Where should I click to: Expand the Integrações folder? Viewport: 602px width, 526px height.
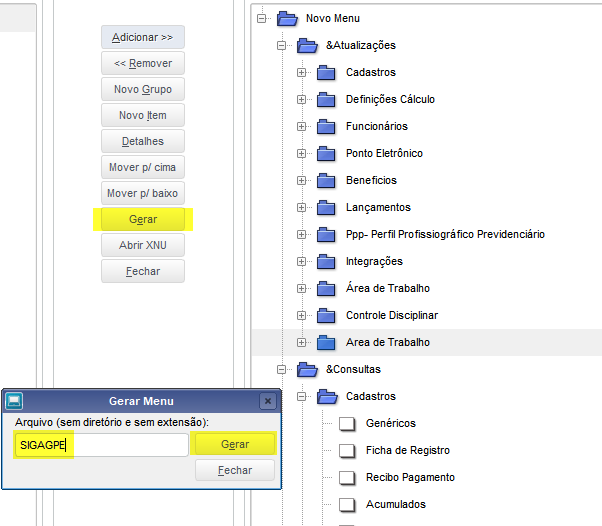click(301, 261)
